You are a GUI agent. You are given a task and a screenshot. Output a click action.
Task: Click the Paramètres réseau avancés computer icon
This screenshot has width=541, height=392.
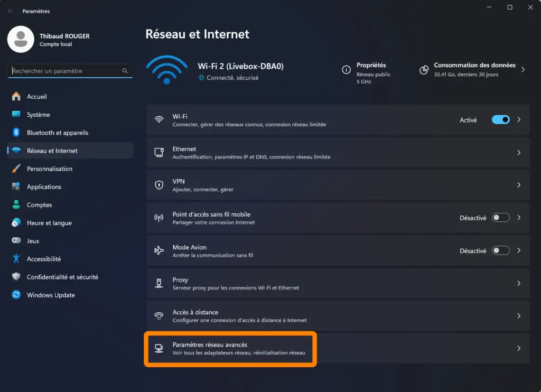click(x=159, y=348)
